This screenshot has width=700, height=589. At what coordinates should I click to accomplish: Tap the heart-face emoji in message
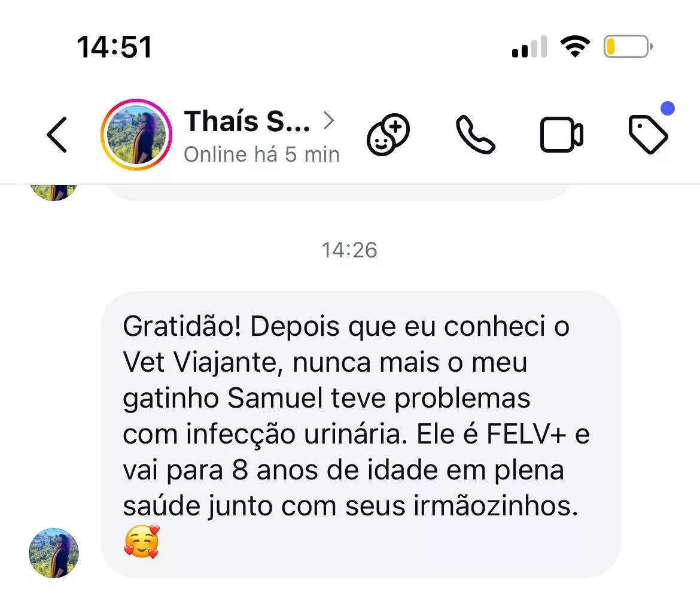tap(142, 542)
